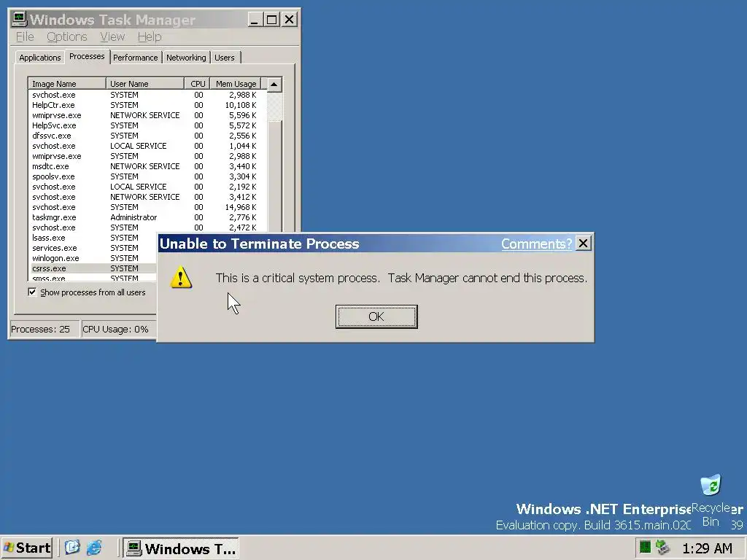Screen dimensions: 747x560
Task: Select the services.exe process row
Action: click(93, 248)
